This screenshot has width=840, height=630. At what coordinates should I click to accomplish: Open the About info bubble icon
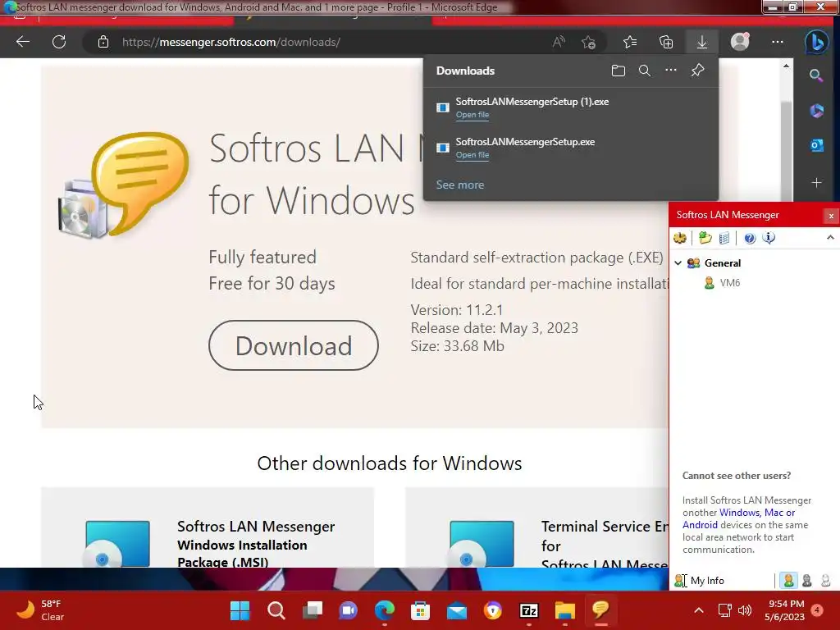[x=769, y=238]
